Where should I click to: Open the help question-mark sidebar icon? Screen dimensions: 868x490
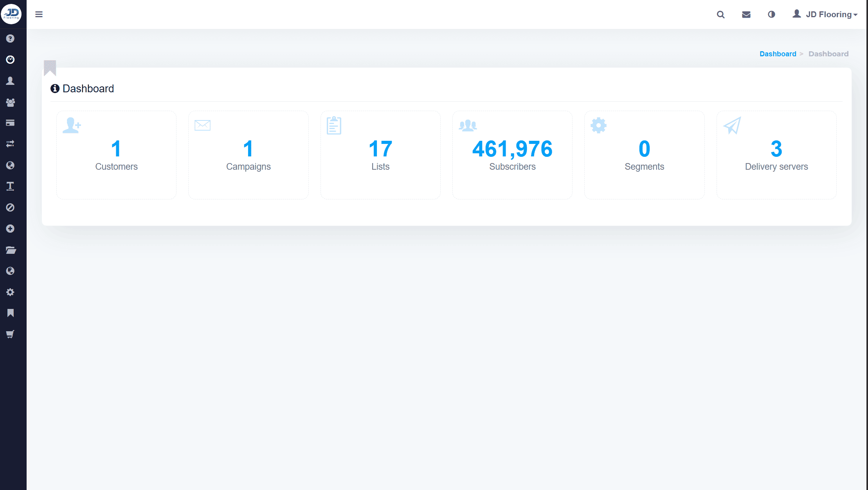[x=11, y=38]
